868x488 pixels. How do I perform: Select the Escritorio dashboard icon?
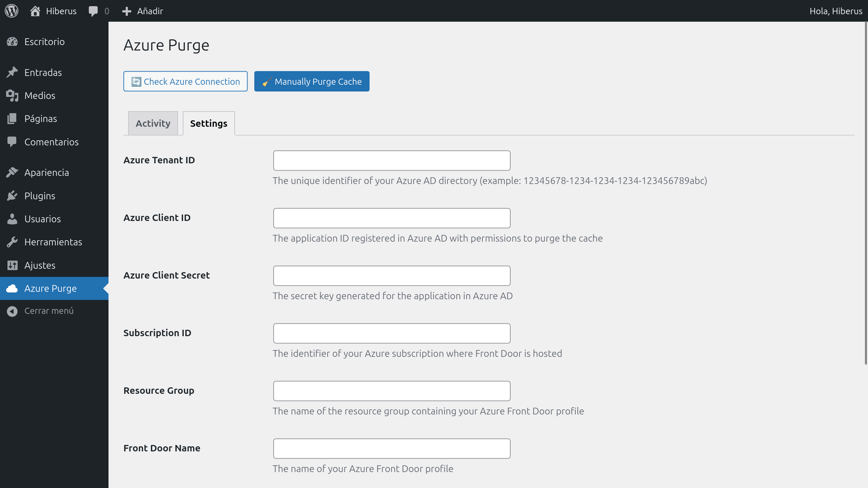coord(13,41)
